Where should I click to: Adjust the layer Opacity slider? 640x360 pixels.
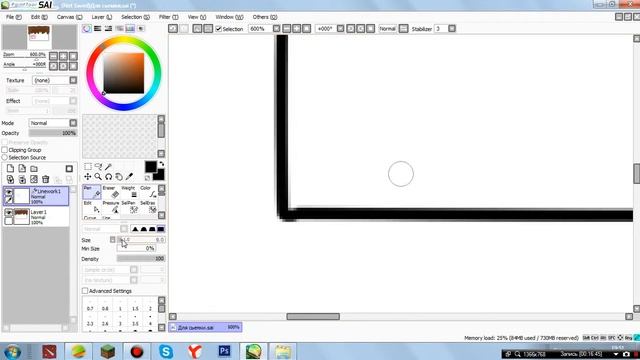point(53,133)
